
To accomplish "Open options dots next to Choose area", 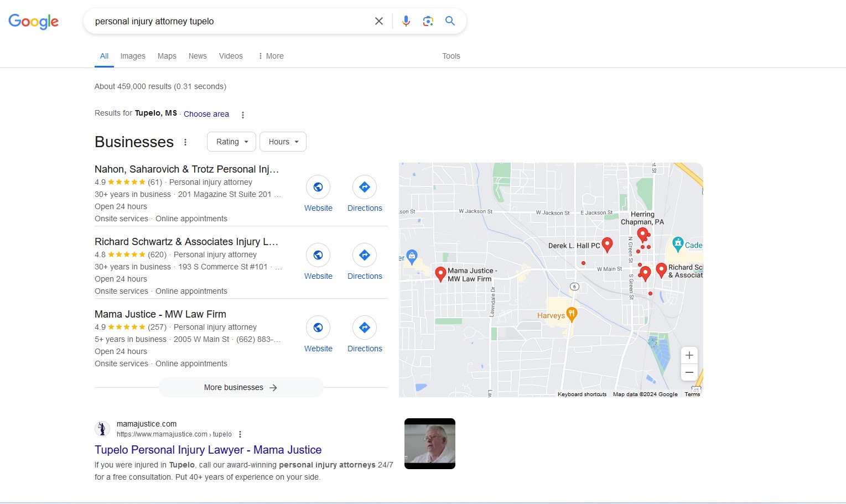I will click(x=242, y=115).
